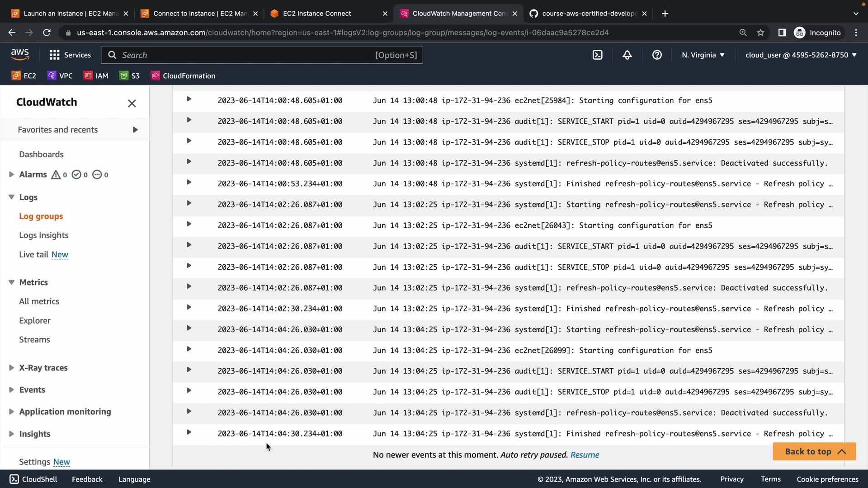Click the Resume auto retry link
Image resolution: width=868 pixels, height=488 pixels.
point(584,455)
